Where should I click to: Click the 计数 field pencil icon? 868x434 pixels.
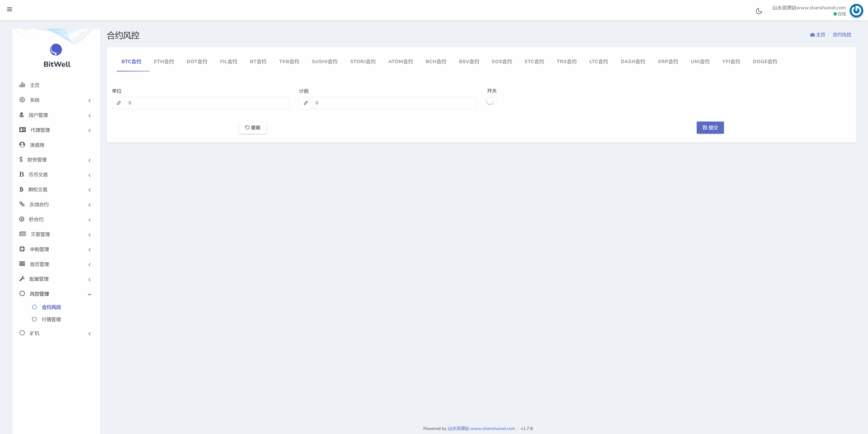pos(306,103)
